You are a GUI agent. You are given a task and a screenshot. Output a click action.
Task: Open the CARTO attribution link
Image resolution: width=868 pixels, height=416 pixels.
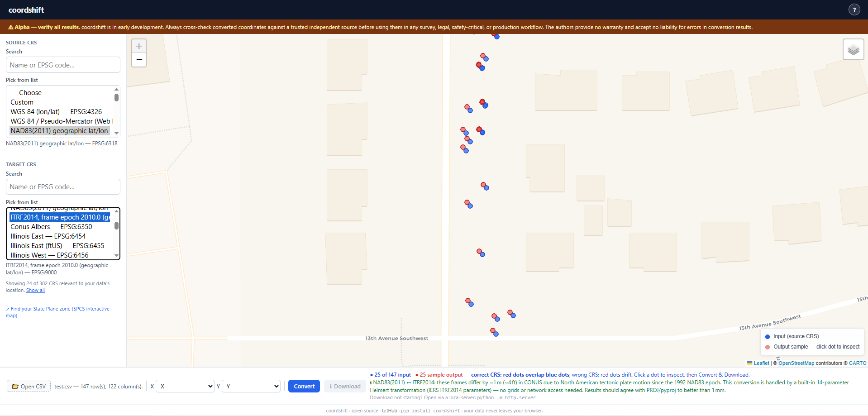858,363
